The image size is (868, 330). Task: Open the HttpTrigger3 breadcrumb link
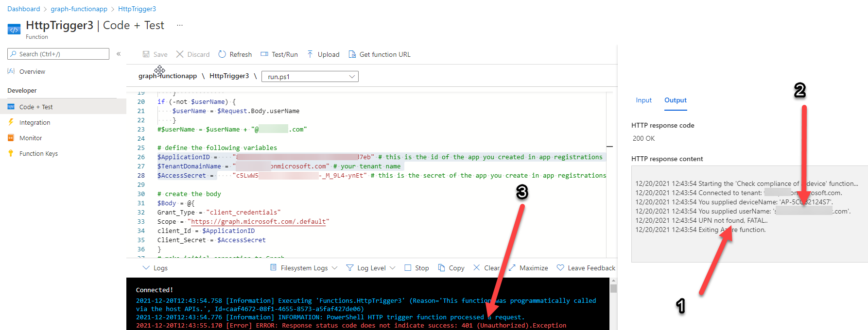click(x=137, y=9)
